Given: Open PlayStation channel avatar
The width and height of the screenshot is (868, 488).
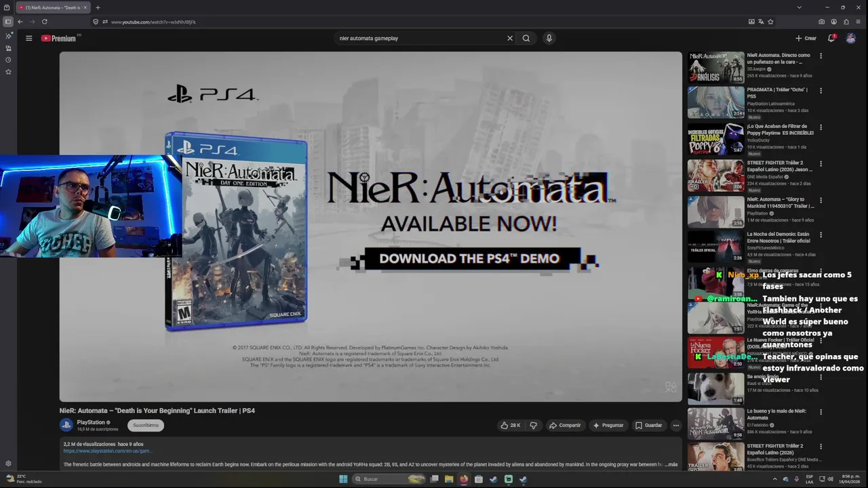Looking at the screenshot, I should (66, 425).
